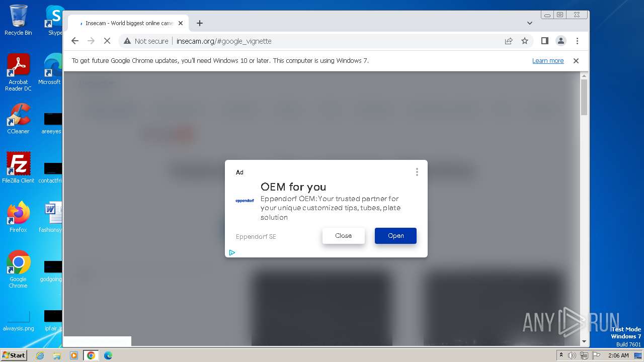Go back to previous page

click(75, 41)
